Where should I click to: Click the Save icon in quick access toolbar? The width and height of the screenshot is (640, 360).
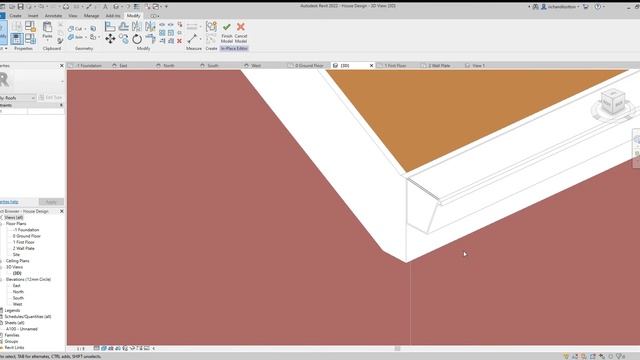point(20,7)
